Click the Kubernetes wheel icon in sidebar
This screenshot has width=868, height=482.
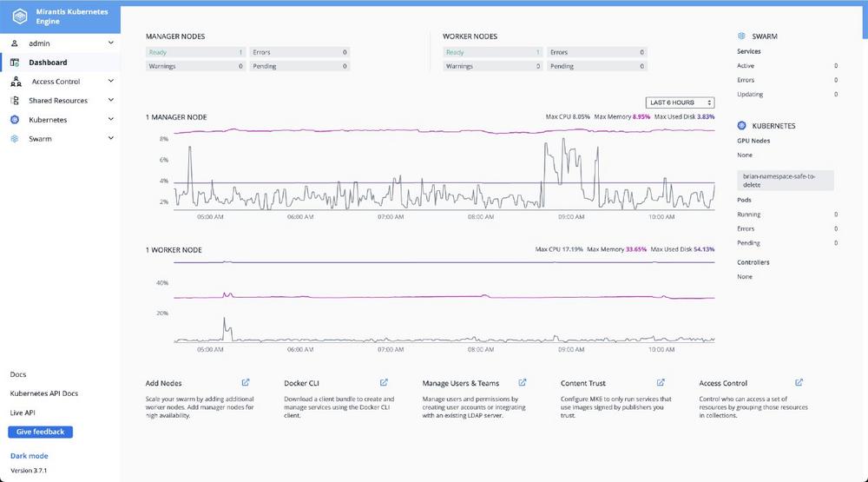15,120
